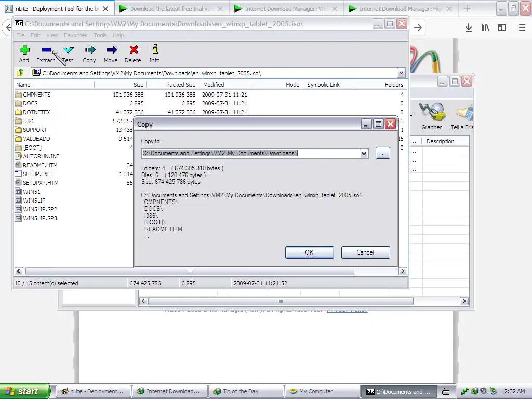Click the Add toolbar icon in 7-Zip

coord(24,50)
